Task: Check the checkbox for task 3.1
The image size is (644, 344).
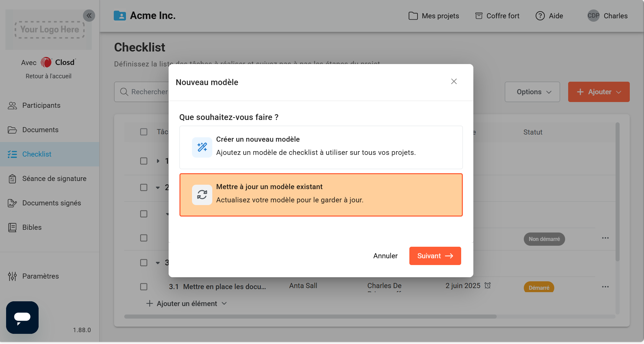Action: [144, 287]
